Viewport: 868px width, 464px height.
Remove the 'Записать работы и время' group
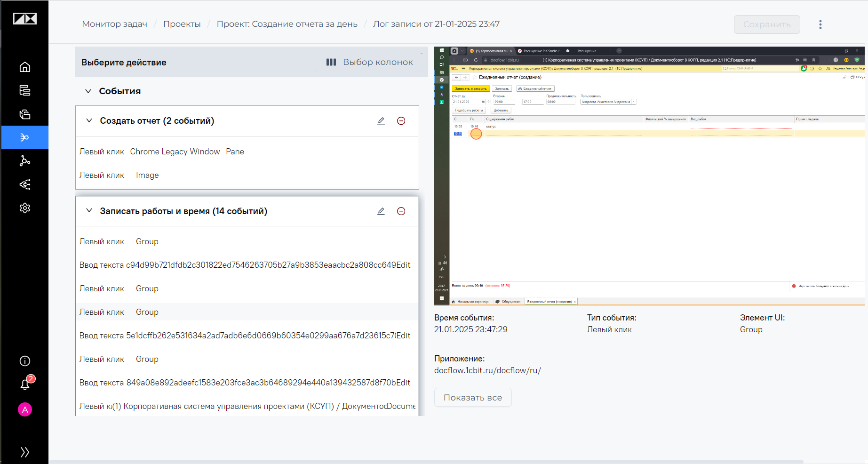click(401, 211)
